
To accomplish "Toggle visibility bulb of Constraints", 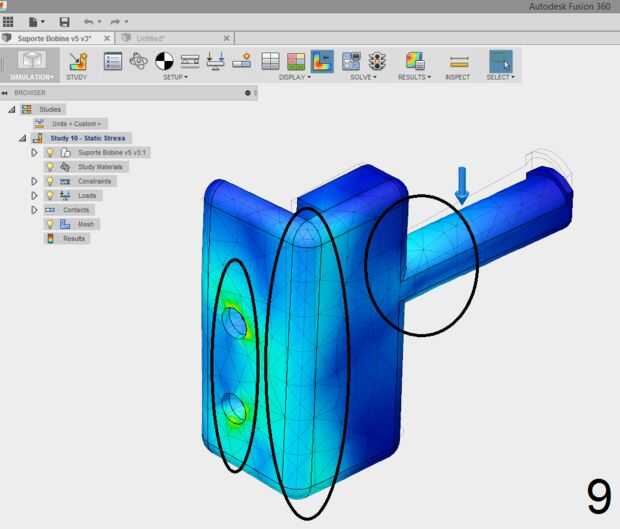I will click(x=50, y=181).
